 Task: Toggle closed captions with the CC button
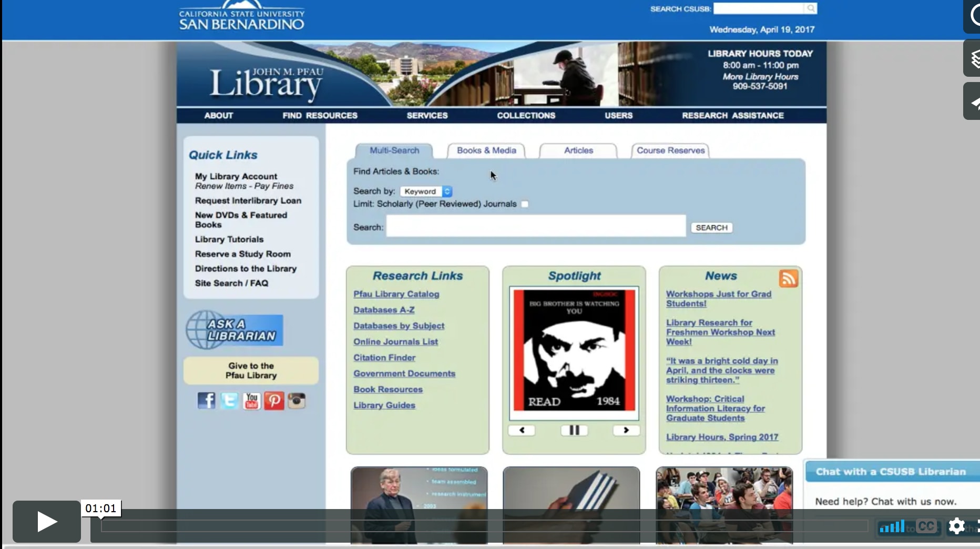926,526
